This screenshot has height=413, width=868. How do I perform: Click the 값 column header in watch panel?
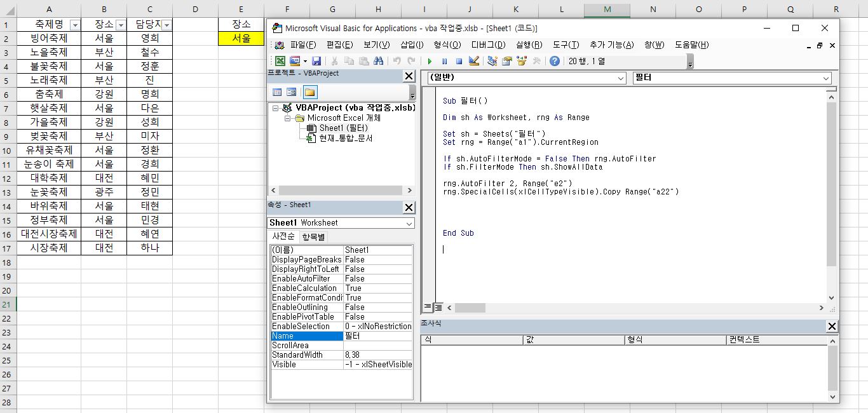(x=573, y=340)
